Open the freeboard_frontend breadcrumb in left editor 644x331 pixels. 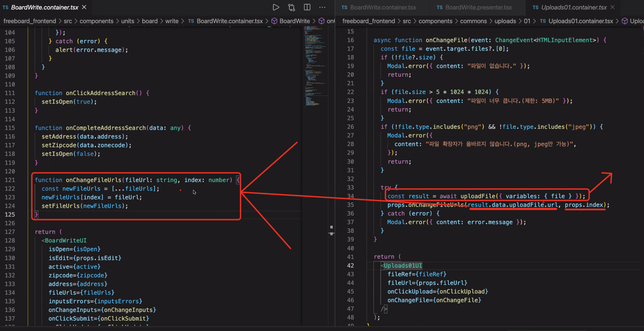click(x=29, y=21)
